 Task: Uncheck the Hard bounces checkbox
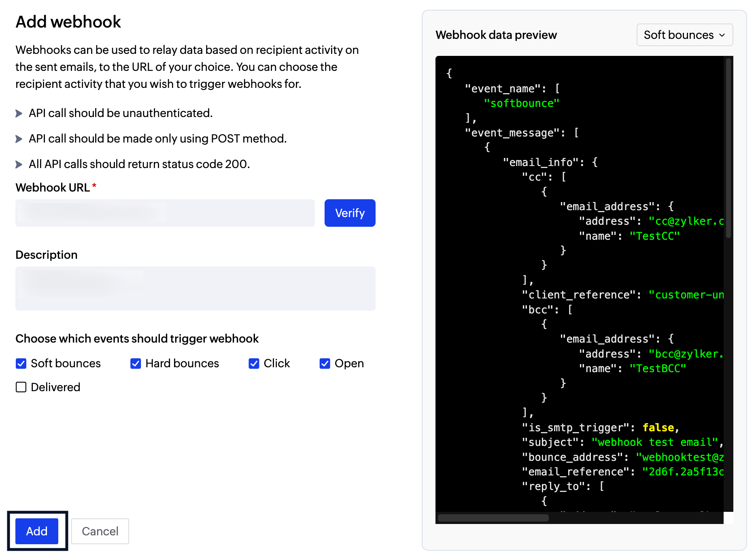coord(136,364)
